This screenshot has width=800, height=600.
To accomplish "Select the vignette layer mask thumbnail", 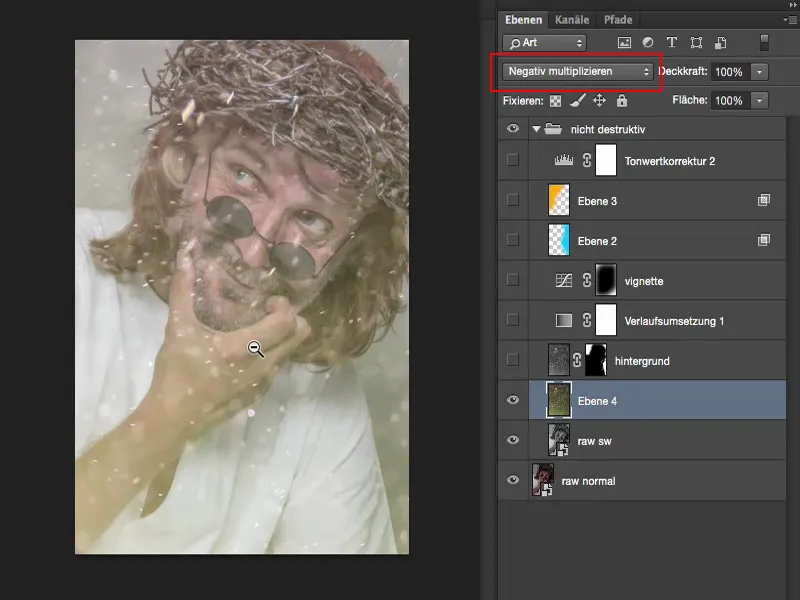I will point(606,280).
